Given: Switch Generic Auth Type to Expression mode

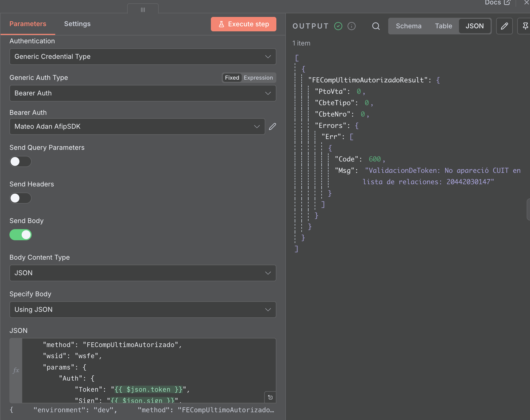Looking at the screenshot, I should [x=258, y=78].
